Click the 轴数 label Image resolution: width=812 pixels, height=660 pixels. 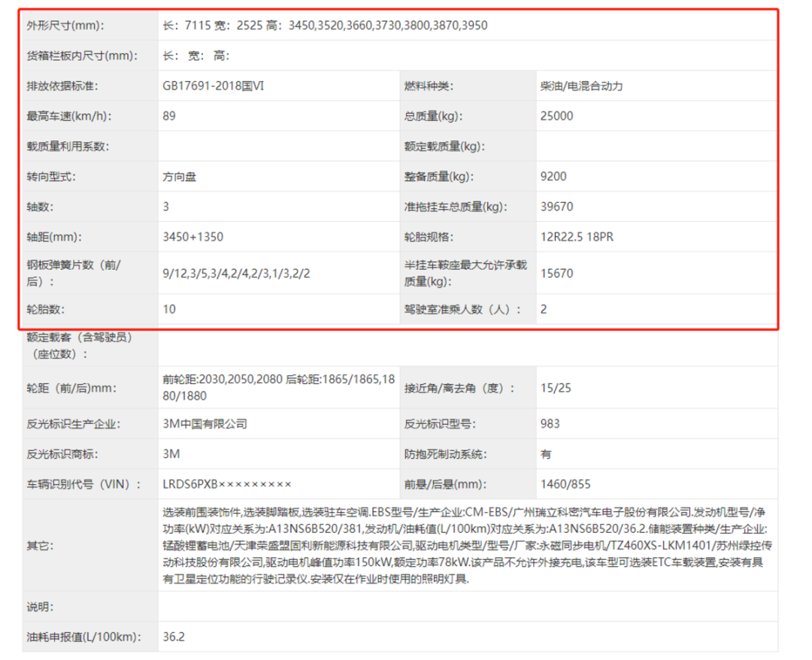(x=40, y=207)
